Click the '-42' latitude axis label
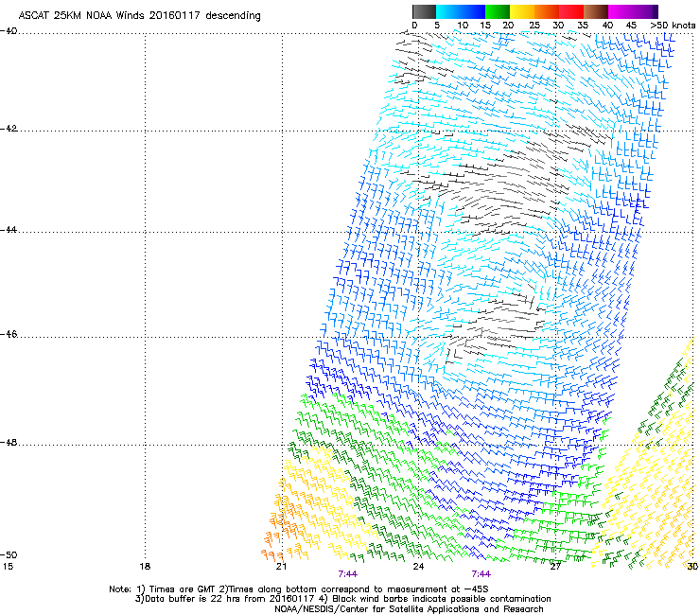 click(x=9, y=129)
